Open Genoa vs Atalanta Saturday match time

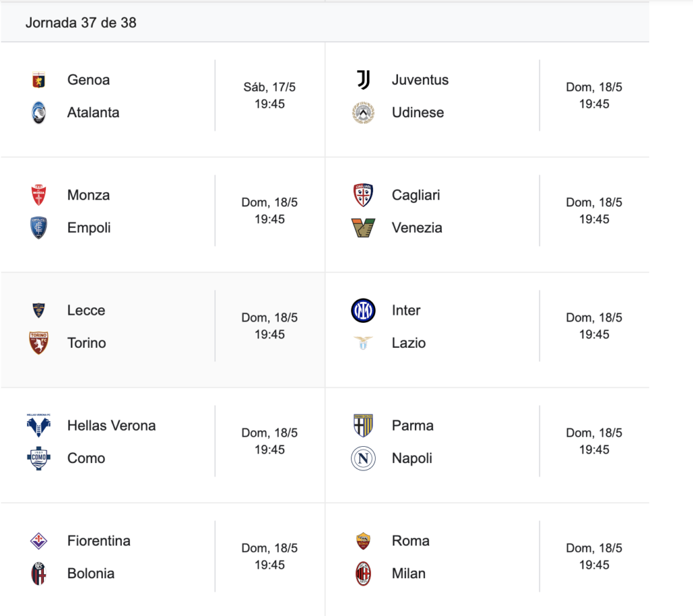(x=269, y=95)
